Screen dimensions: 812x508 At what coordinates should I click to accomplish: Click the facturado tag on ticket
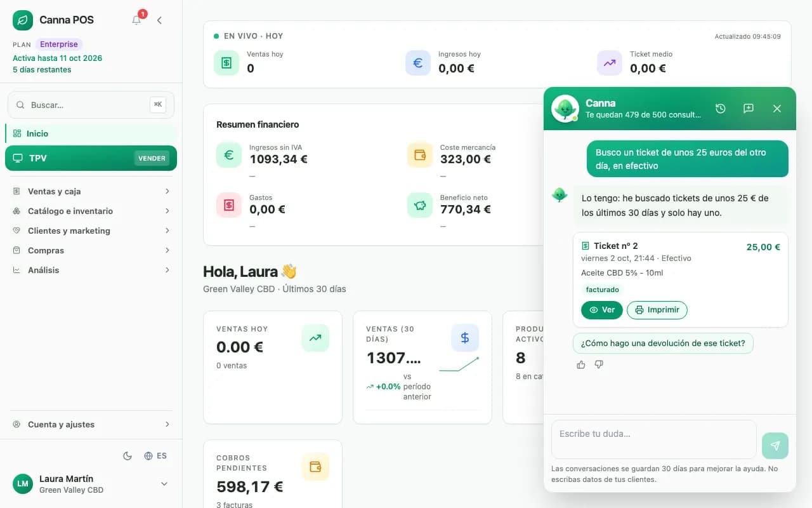click(602, 290)
